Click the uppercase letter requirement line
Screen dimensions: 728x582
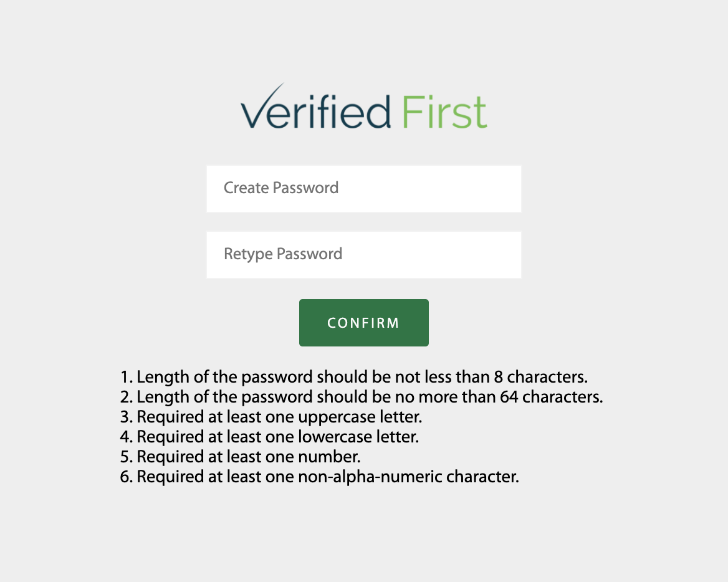pyautogui.click(x=271, y=417)
